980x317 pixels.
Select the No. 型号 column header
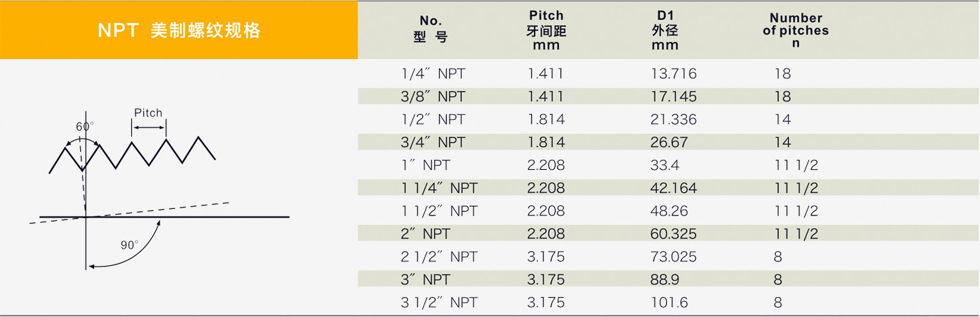430,29
